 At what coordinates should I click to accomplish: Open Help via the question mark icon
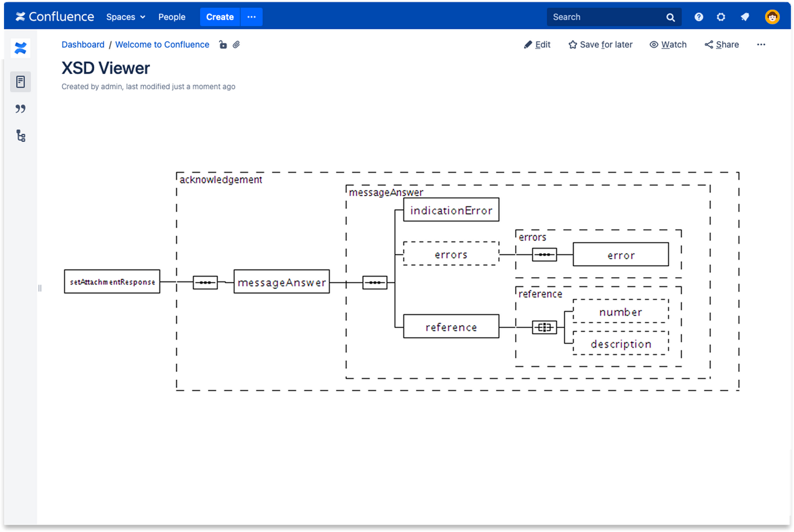tap(699, 16)
